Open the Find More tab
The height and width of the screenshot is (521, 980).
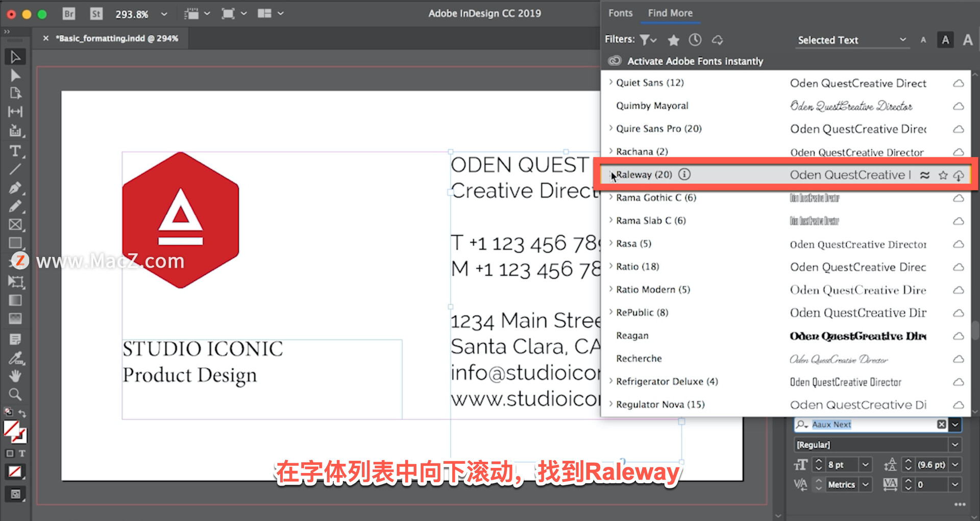(x=670, y=13)
